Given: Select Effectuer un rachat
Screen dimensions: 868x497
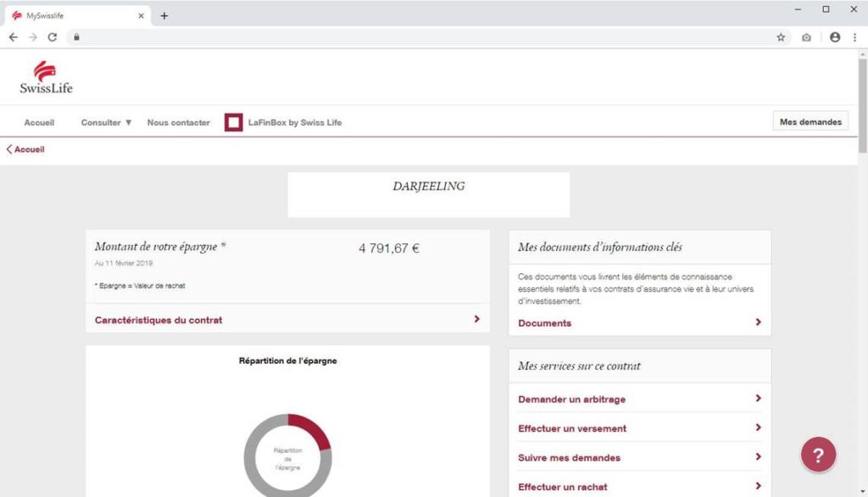Looking at the screenshot, I should coord(563,487).
